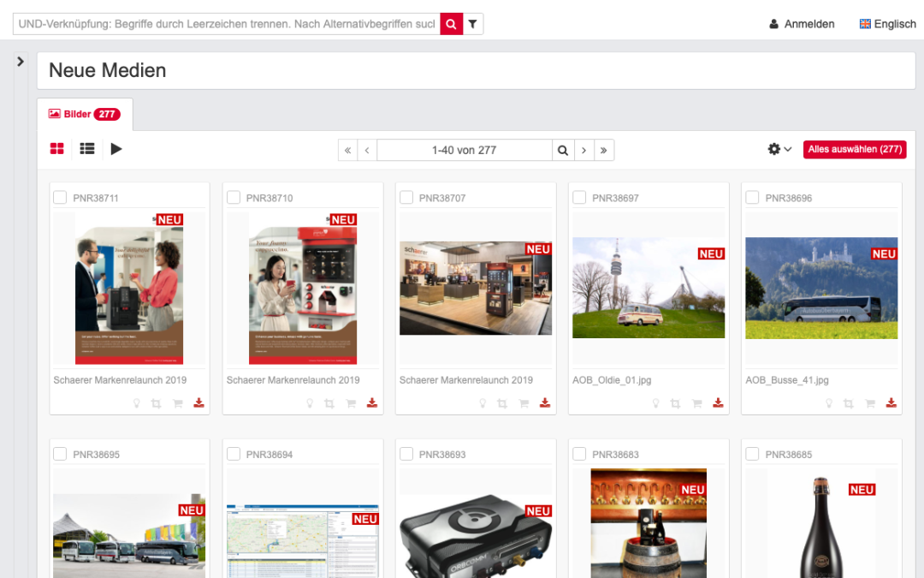Expand the collapsed left sidebar
The image size is (924, 578).
pyautogui.click(x=19, y=61)
